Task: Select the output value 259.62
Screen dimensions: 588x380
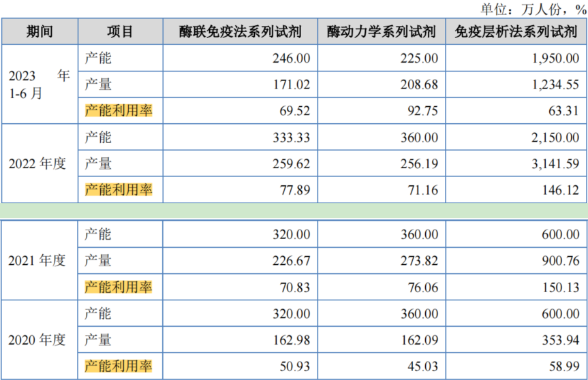Action: 292,163
